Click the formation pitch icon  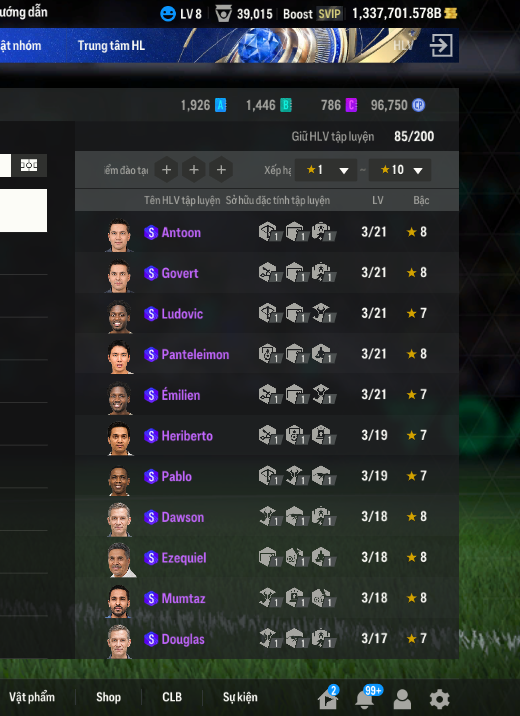29,165
